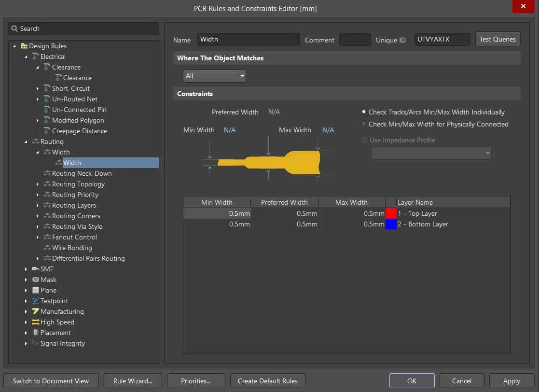Enable the Use Impedance Profile checkbox
This screenshot has height=392, width=539.
click(364, 140)
